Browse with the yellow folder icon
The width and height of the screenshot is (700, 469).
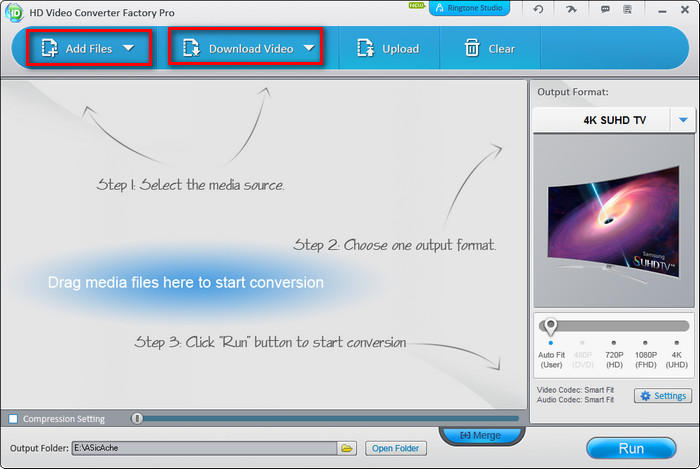click(347, 448)
